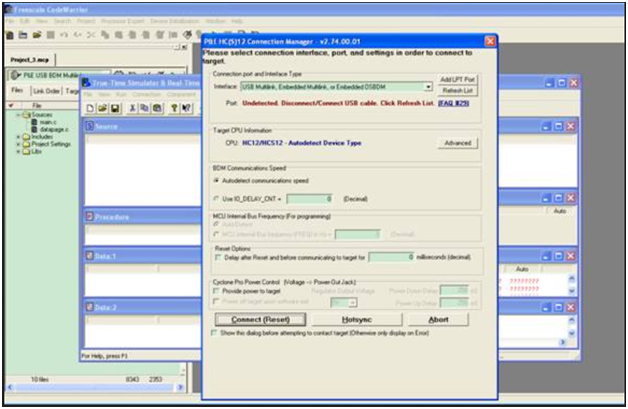The width and height of the screenshot is (628, 409).
Task: Open CodeWarrior Project menu
Action: [x=86, y=21]
